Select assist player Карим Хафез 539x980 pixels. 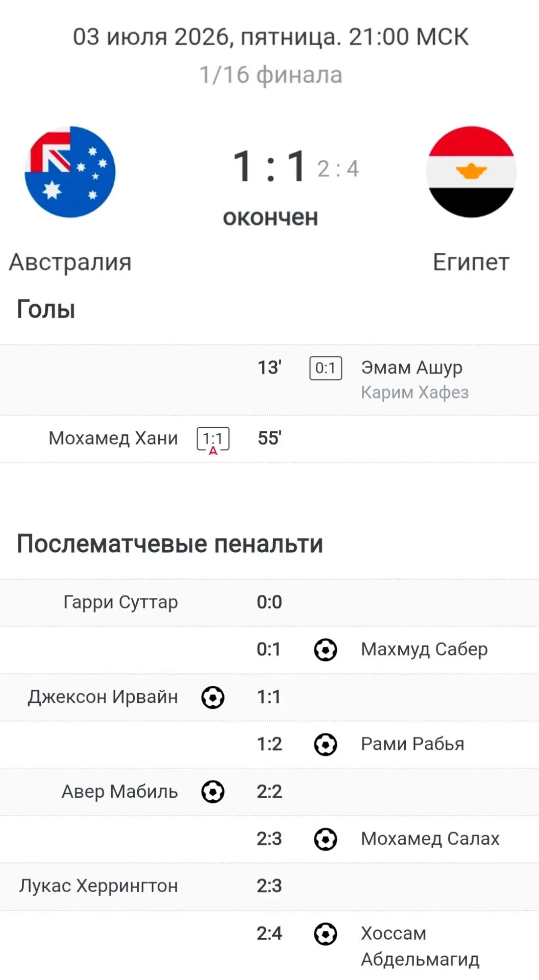[414, 392]
